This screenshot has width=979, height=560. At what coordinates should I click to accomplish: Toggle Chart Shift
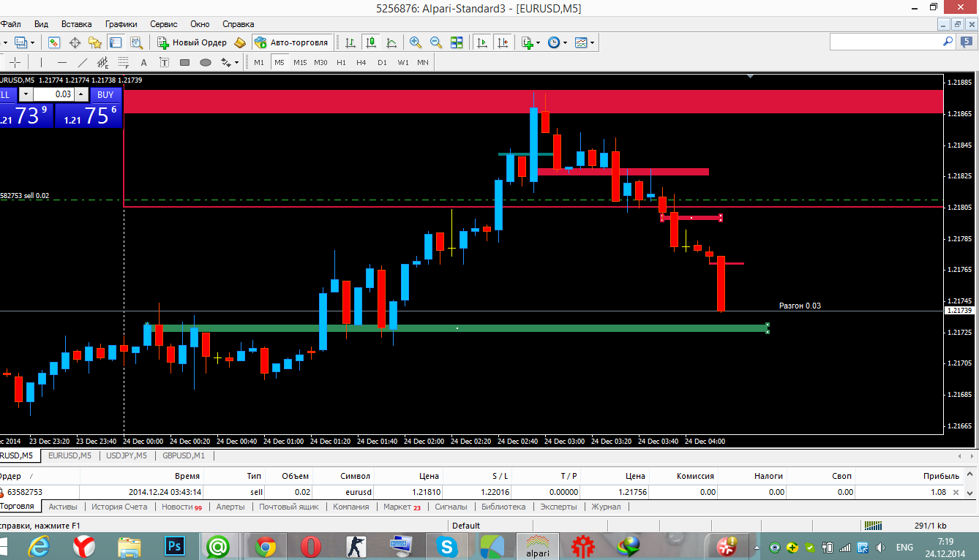[503, 42]
